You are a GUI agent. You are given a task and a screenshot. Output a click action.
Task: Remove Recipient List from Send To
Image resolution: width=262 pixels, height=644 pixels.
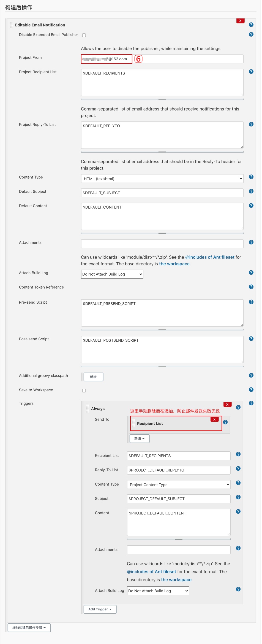[214, 419]
